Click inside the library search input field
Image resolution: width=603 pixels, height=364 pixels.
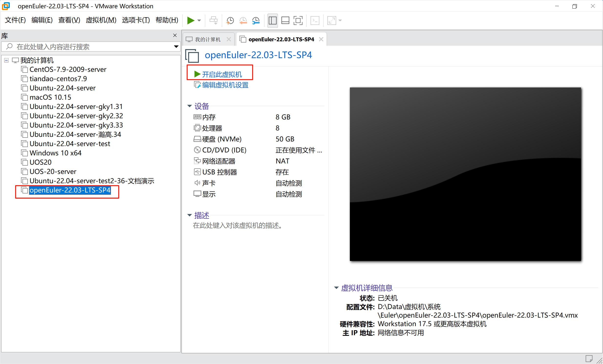point(73,46)
